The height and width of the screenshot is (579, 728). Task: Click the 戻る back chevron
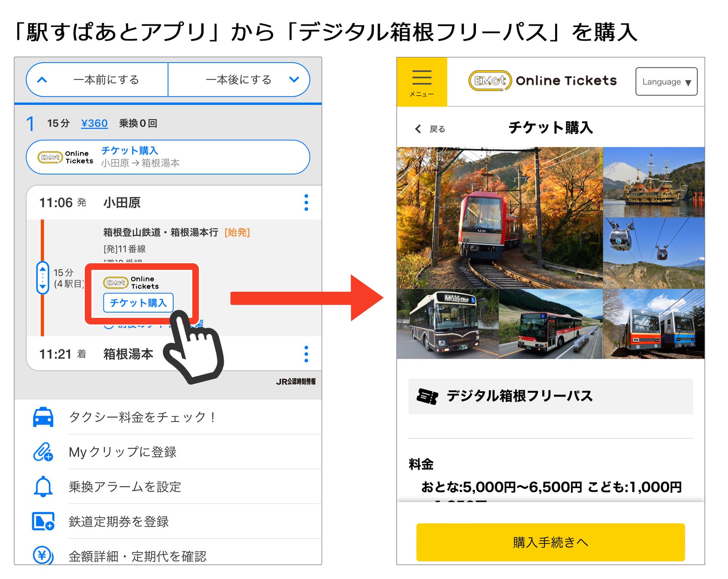pos(418,129)
